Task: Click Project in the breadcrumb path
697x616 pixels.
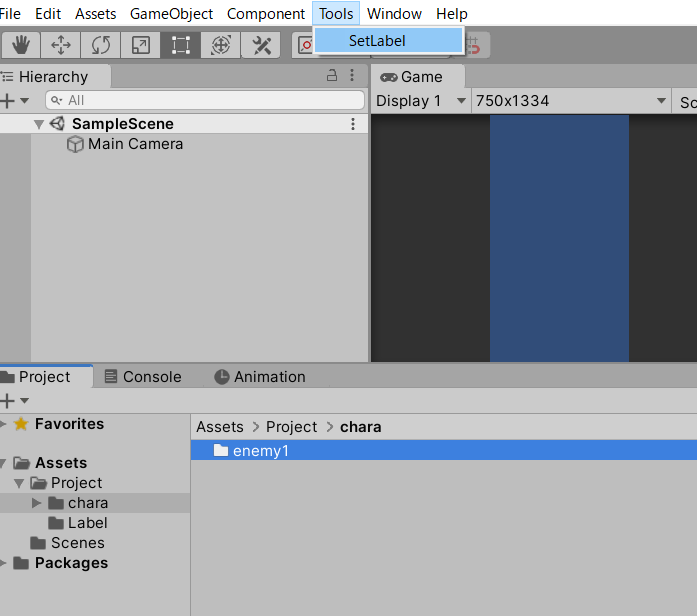Action: coord(291,427)
